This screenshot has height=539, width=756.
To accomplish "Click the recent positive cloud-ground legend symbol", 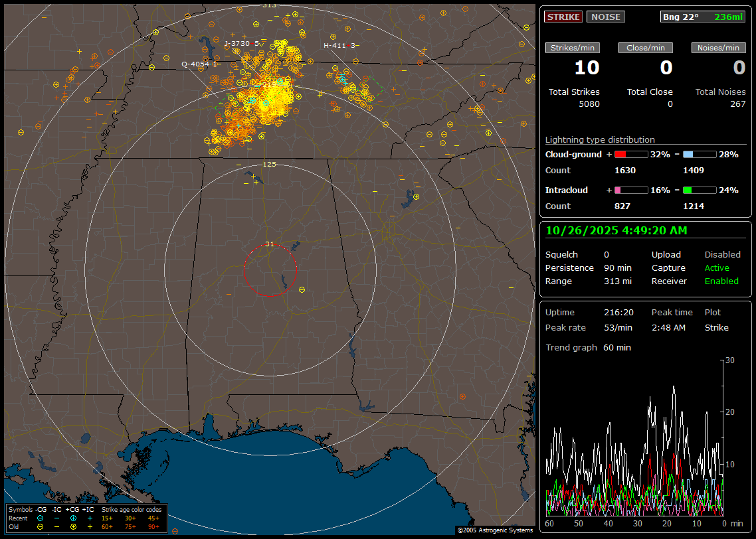I will coord(73,518).
